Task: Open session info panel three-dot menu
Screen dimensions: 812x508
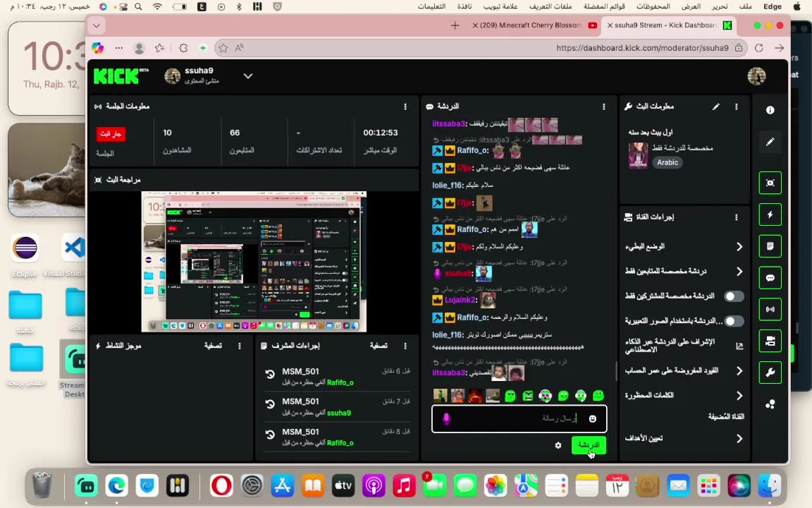Action: 405,107
